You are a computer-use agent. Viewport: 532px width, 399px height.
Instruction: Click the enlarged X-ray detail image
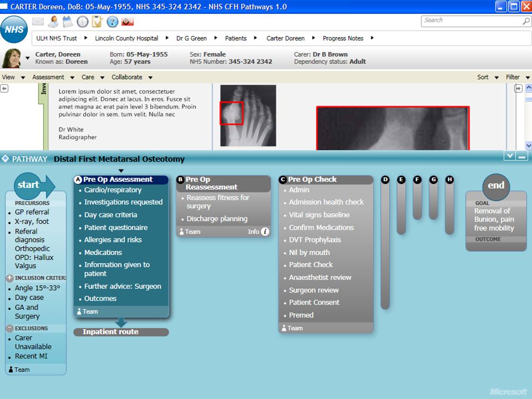pyautogui.click(x=393, y=128)
